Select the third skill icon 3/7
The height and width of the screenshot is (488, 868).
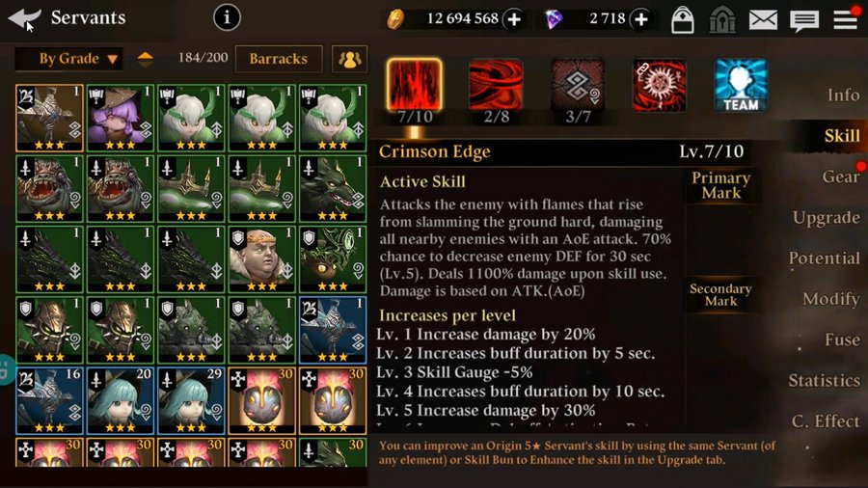click(x=578, y=86)
